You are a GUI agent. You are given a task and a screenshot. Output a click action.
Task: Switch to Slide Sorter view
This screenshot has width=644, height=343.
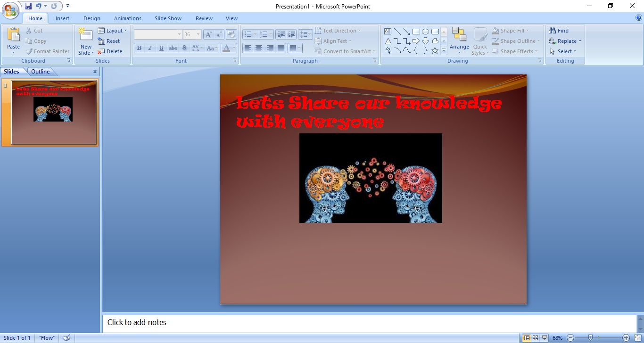[536, 338]
